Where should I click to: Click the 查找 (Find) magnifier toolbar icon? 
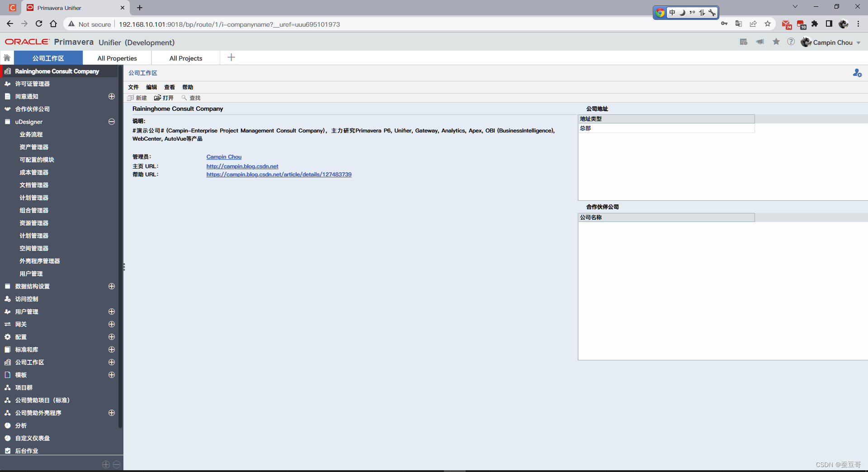[x=185, y=98]
